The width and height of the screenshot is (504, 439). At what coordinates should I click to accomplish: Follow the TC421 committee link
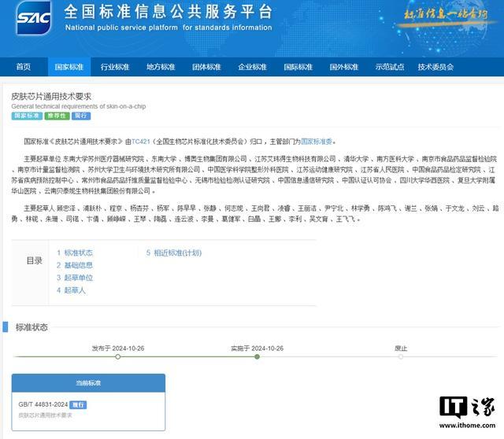(x=139, y=142)
